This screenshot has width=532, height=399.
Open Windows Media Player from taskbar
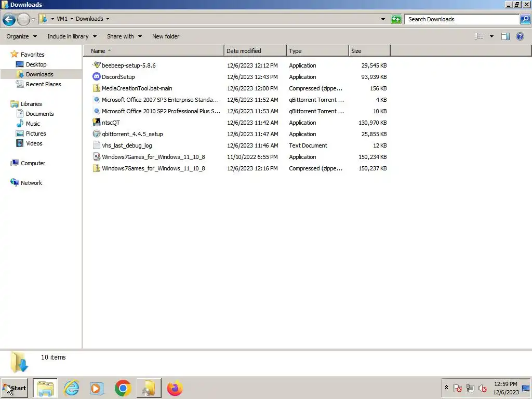[97, 388]
